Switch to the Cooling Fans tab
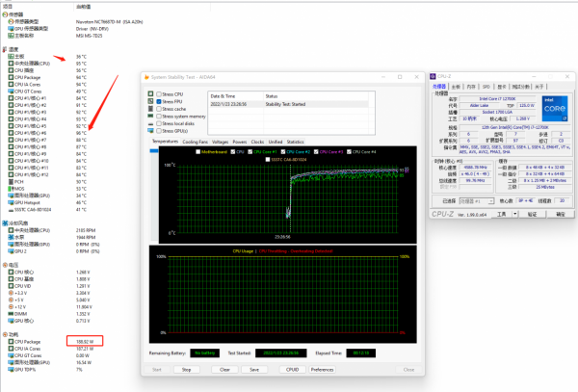Screen dimensions: 578x392 196,142
